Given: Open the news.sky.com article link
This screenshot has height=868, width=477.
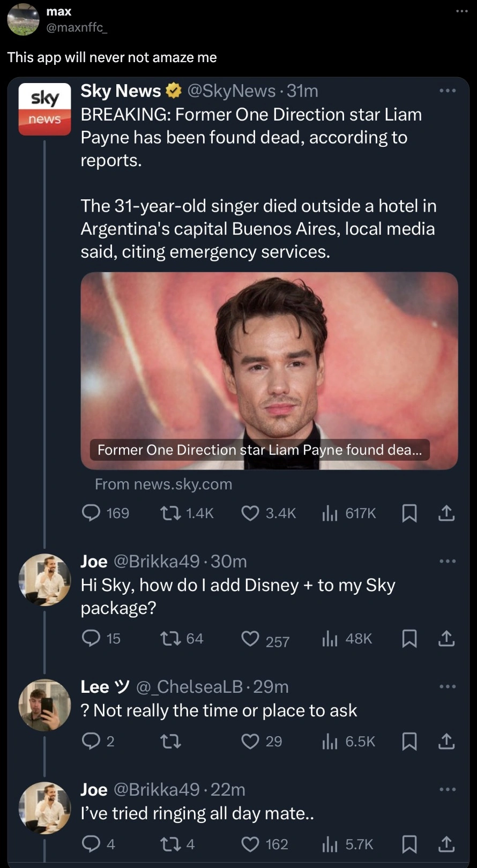Looking at the screenshot, I should coord(163,484).
